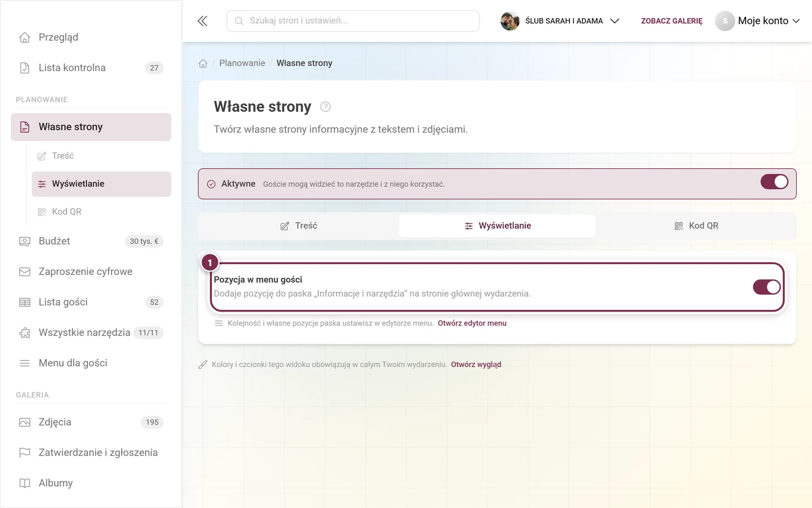Collapse sidebar with double chevron icon

[202, 21]
